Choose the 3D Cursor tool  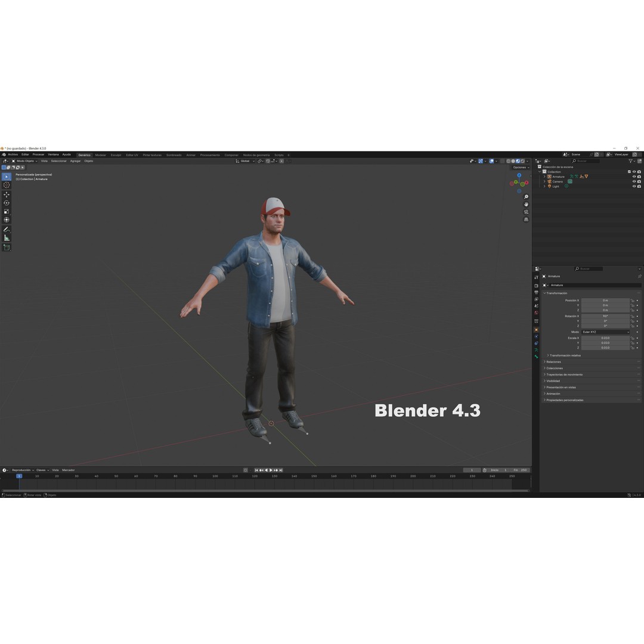pyautogui.click(x=7, y=185)
